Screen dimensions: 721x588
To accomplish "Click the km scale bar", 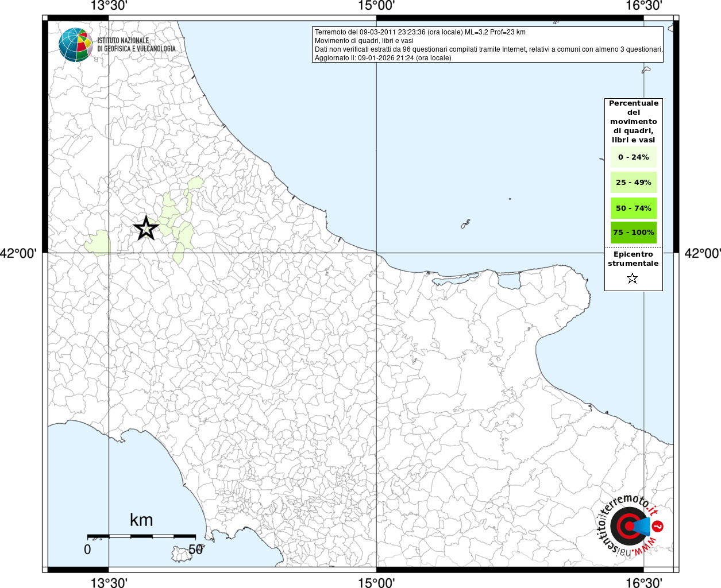I will click(141, 536).
